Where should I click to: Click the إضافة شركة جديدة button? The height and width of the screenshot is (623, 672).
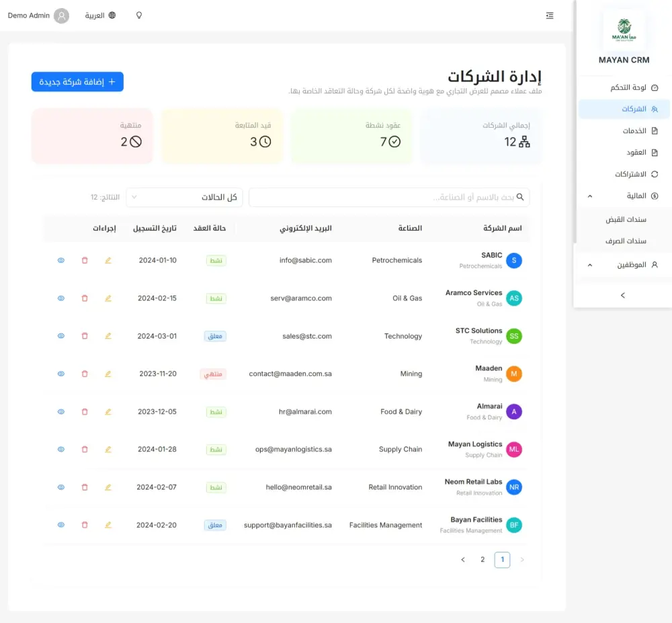click(77, 81)
